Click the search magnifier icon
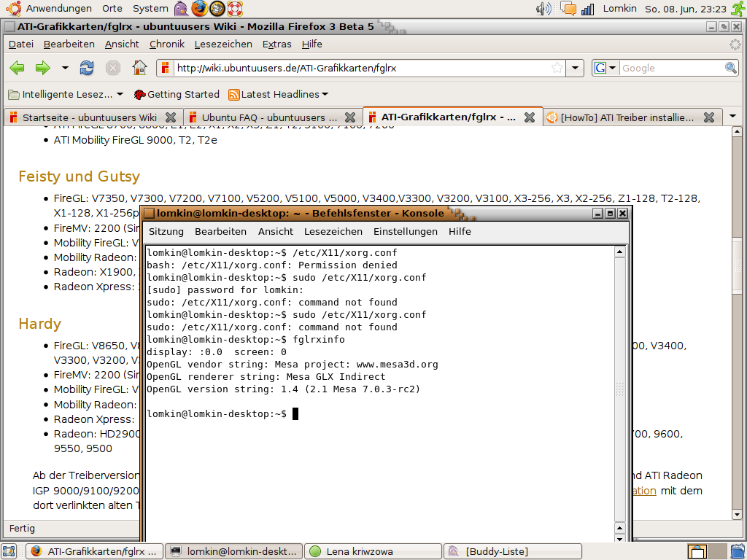 tap(731, 68)
